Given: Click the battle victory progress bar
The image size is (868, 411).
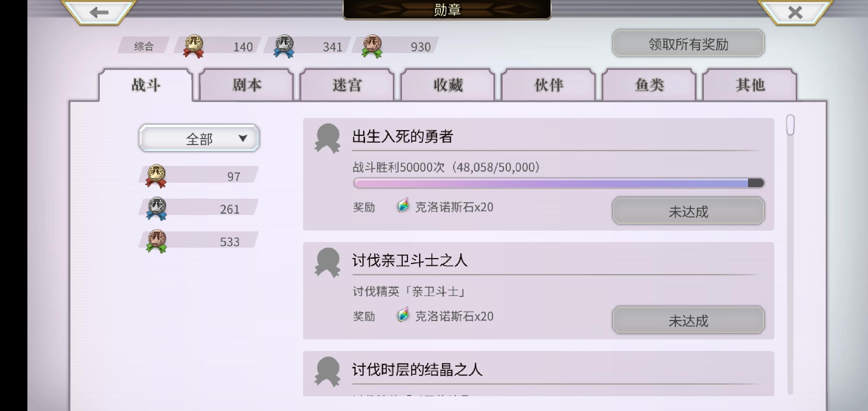Looking at the screenshot, I should coord(559,183).
